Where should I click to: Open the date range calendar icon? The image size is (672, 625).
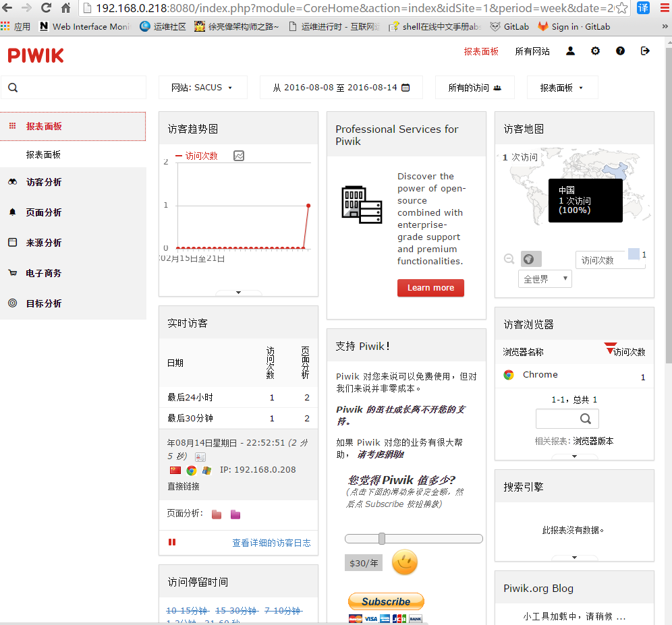(405, 88)
